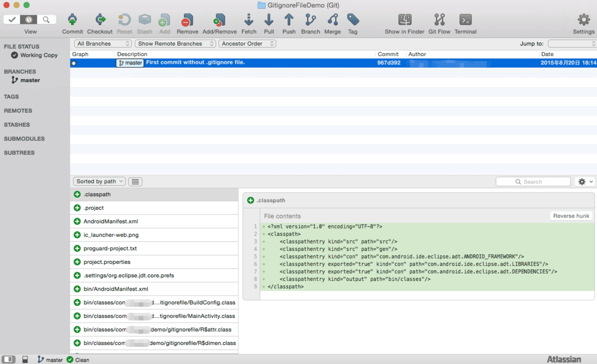Click the file Search field

tap(533, 181)
